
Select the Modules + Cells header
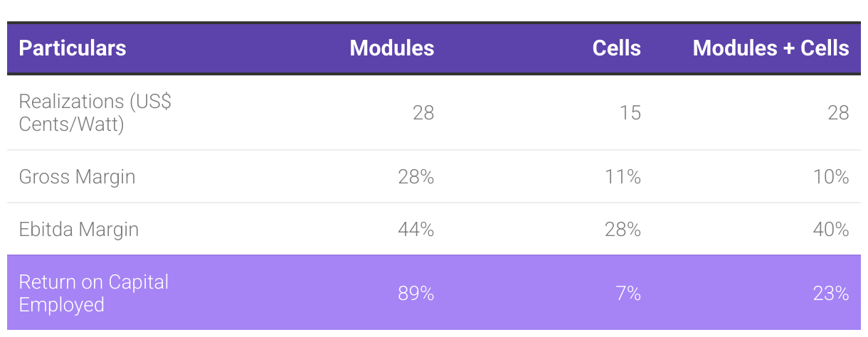[x=771, y=48]
